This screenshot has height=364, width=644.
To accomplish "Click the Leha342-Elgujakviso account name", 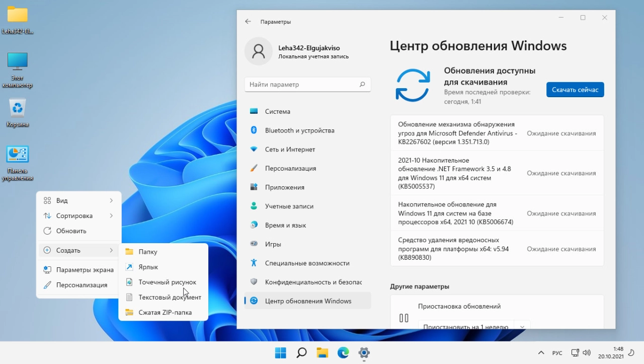I will (x=309, y=48).
